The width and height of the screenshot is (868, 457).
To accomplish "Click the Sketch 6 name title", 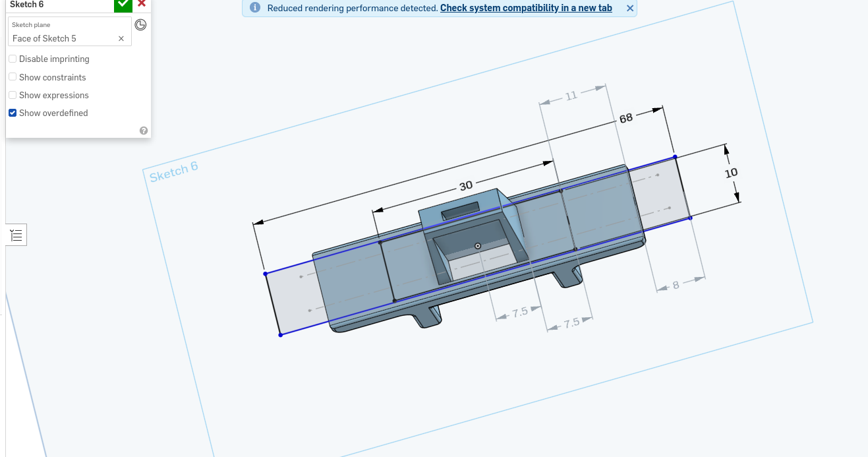I will click(x=27, y=5).
